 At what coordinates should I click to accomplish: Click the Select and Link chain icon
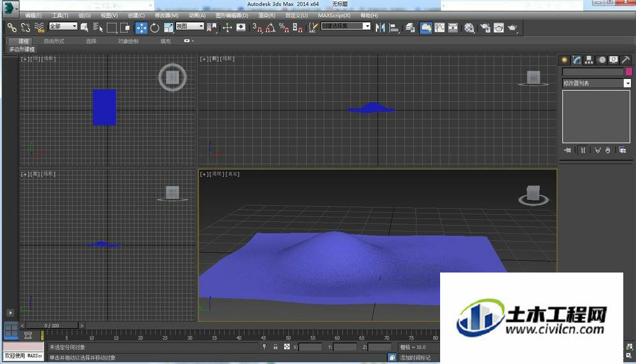tap(11, 27)
